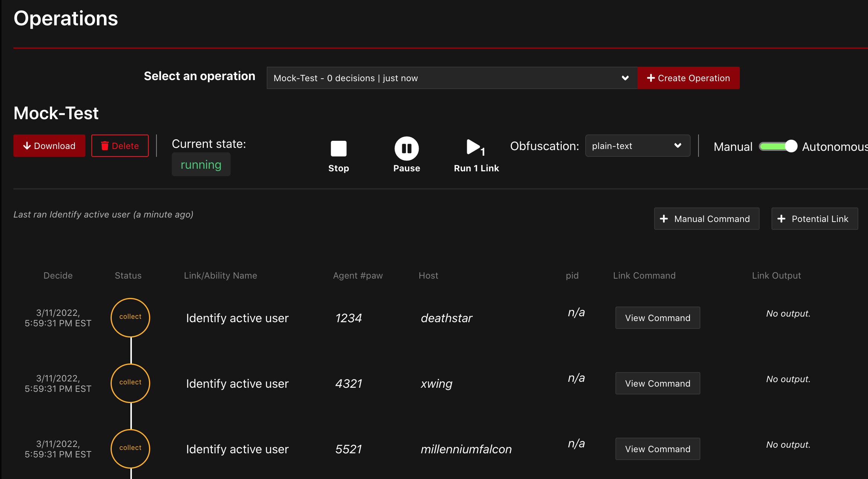Click the Stop operation square icon
The image size is (868, 479).
(338, 149)
